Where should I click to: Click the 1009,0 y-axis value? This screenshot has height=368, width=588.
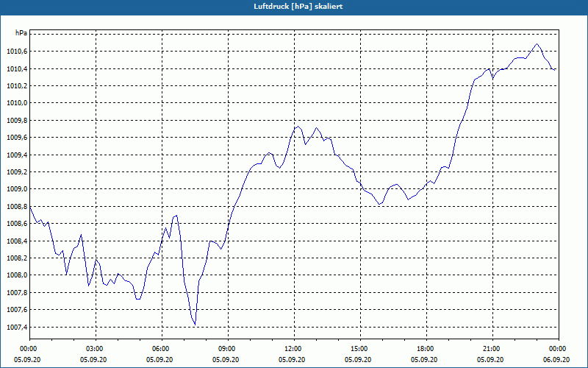[x=17, y=189]
